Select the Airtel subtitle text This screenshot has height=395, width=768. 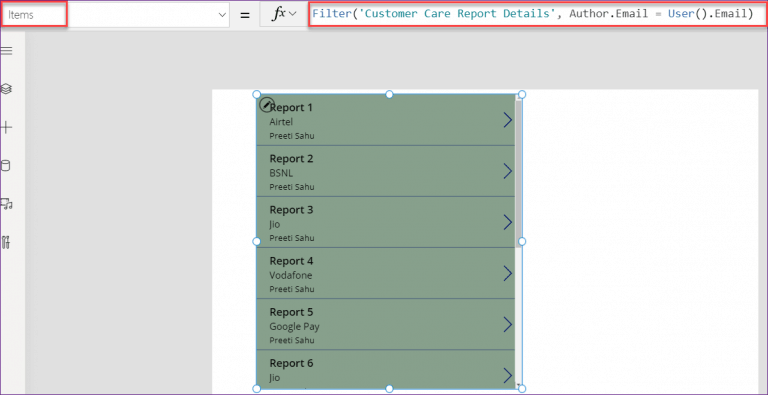[x=281, y=122]
